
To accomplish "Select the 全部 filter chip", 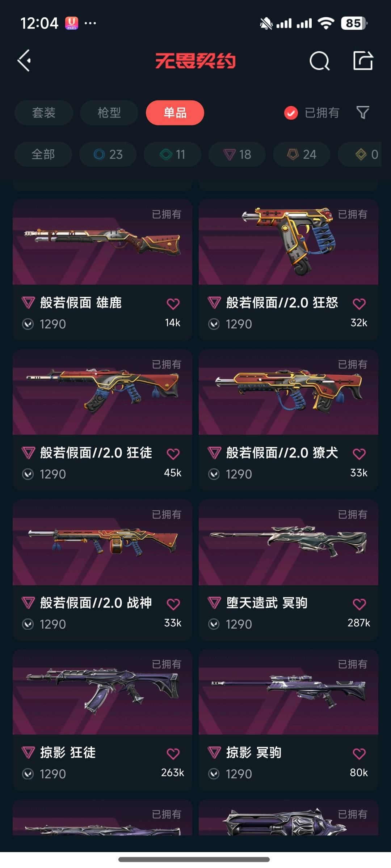I will tap(43, 154).
